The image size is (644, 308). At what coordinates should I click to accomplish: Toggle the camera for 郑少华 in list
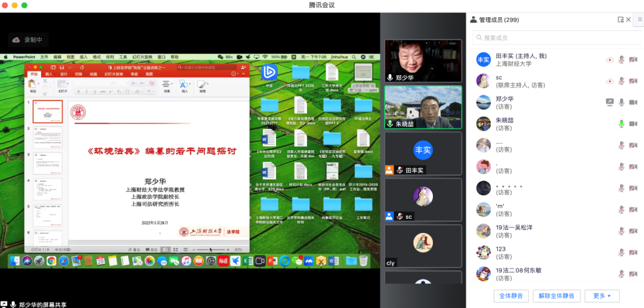633,102
